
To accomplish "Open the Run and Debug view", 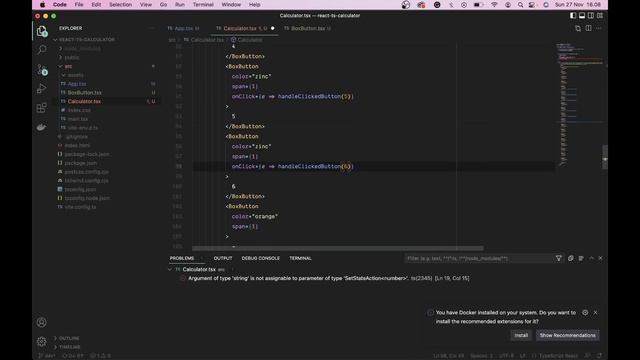I will (x=41, y=89).
